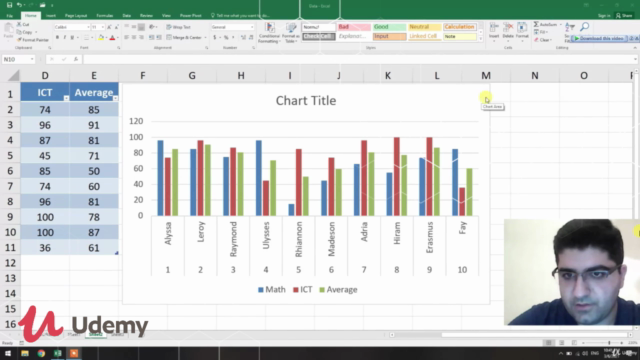Click the Share button

pos(624,16)
